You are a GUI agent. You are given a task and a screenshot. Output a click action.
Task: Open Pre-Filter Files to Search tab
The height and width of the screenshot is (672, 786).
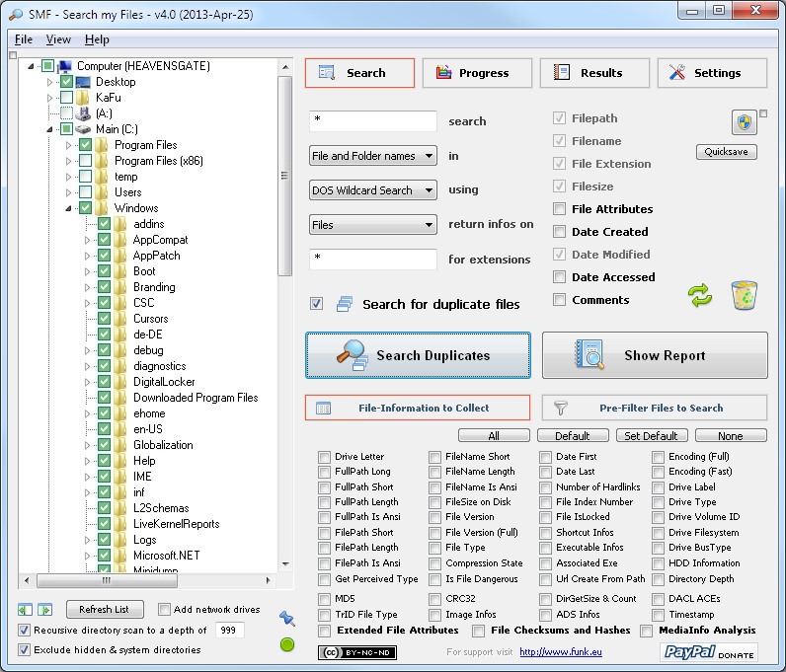(x=655, y=408)
